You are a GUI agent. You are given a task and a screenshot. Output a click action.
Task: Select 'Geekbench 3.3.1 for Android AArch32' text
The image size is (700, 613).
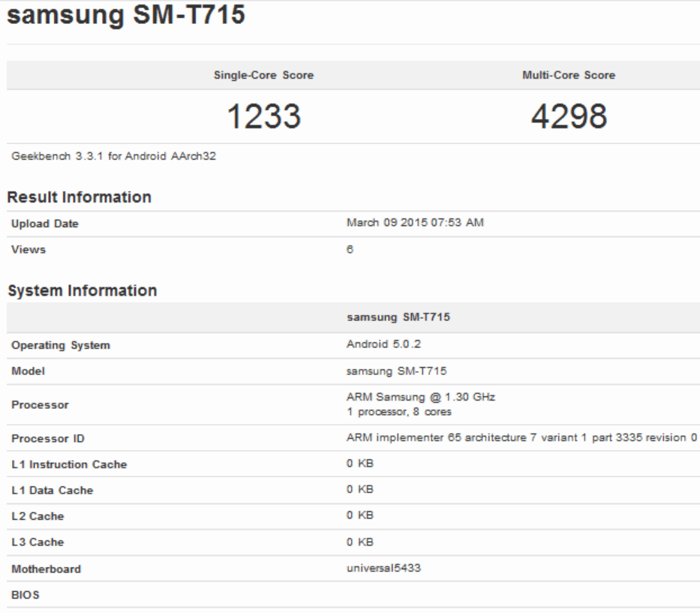[114, 156]
